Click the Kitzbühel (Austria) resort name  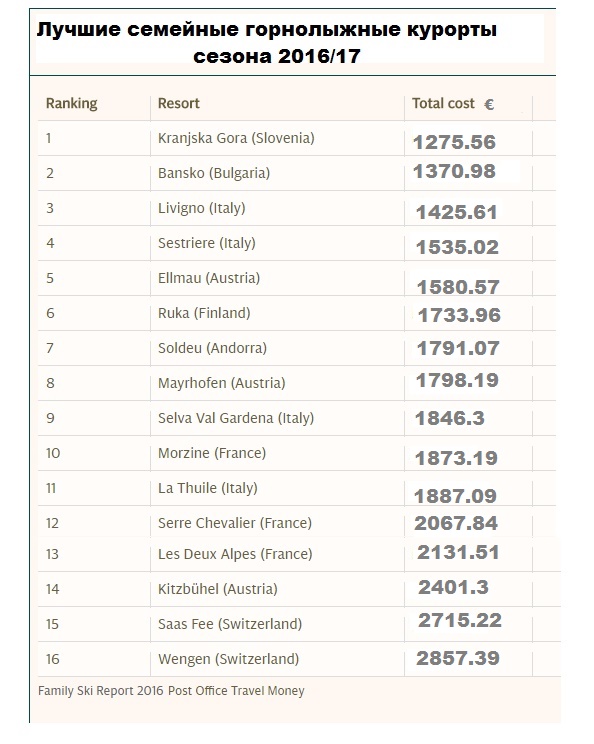click(x=217, y=589)
